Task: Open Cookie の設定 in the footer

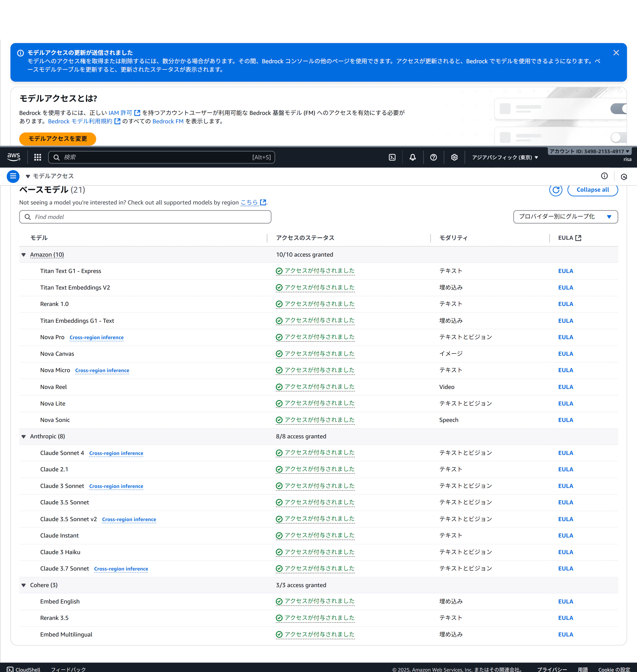Action: click(x=614, y=669)
